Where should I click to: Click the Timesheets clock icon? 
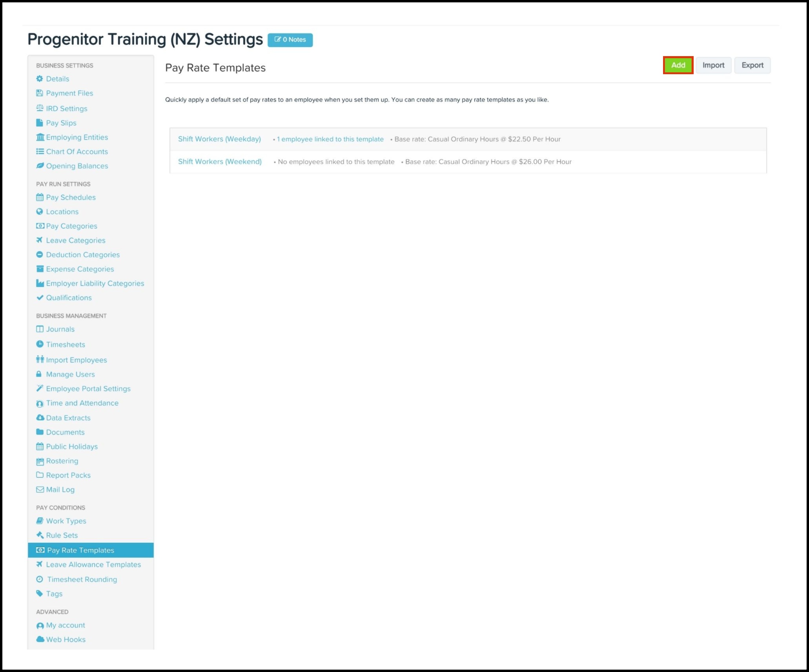[40, 344]
